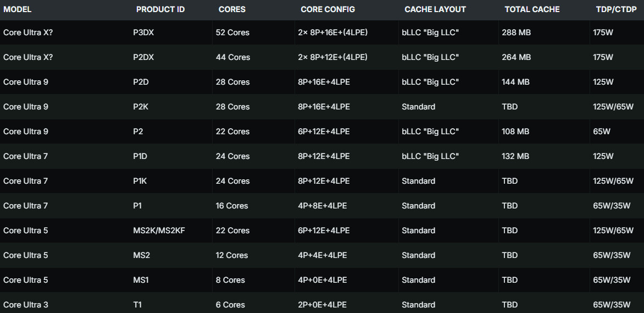
Task: Click 8P+12E+4LPE config in the P1D row
Action: pyautogui.click(x=324, y=156)
